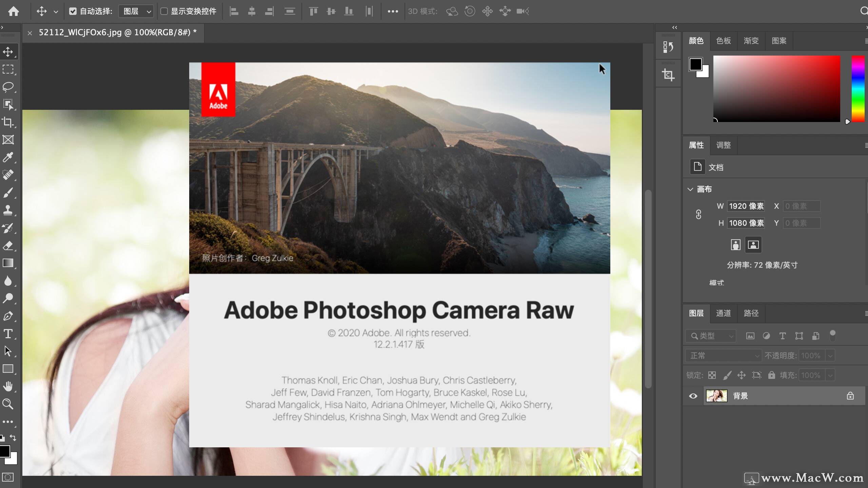Hide the 背景 layer with its eye icon
868x488 pixels.
pos(693,396)
